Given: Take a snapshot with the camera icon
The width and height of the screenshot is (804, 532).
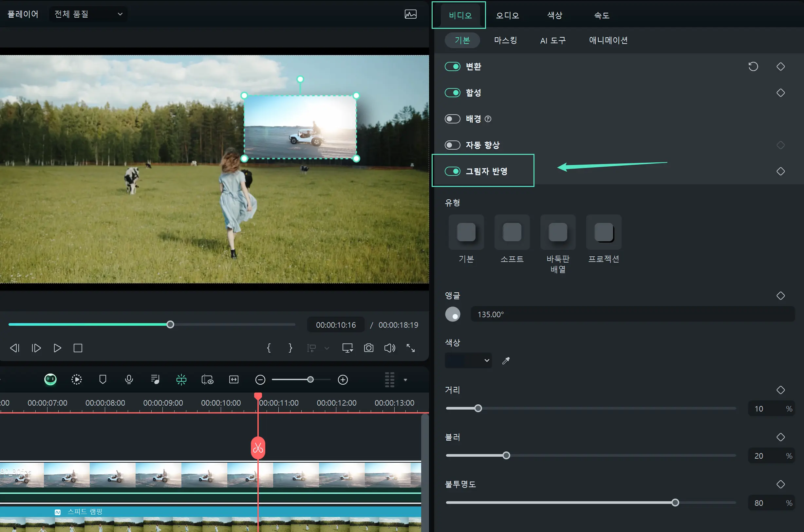Looking at the screenshot, I should pyautogui.click(x=368, y=348).
